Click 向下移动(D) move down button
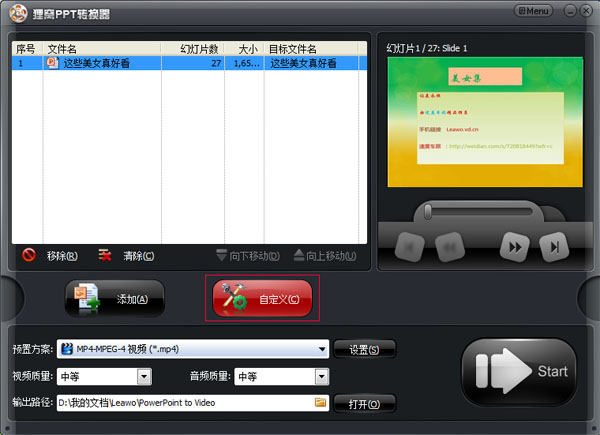 [x=248, y=256]
